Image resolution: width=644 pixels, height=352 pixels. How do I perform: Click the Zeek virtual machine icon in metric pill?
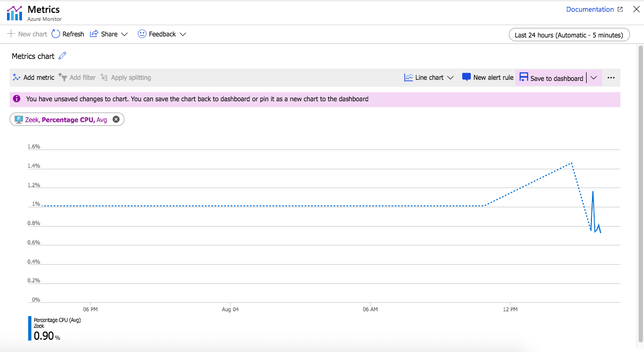(19, 119)
